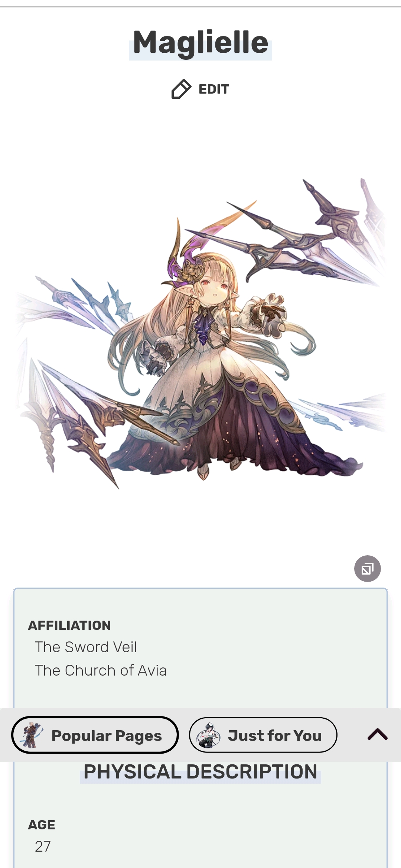Screen dimensions: 401x868
Task: Click the AGE field label
Action: 42,825
